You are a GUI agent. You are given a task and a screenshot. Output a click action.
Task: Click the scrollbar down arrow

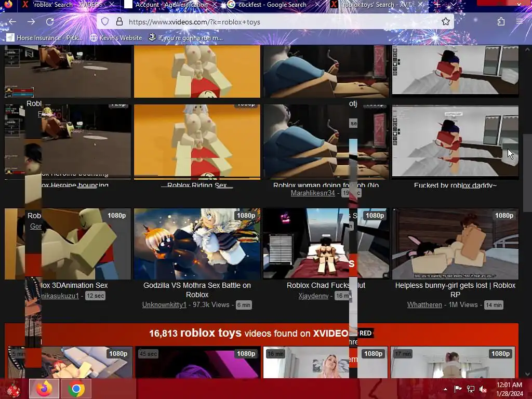click(527, 374)
